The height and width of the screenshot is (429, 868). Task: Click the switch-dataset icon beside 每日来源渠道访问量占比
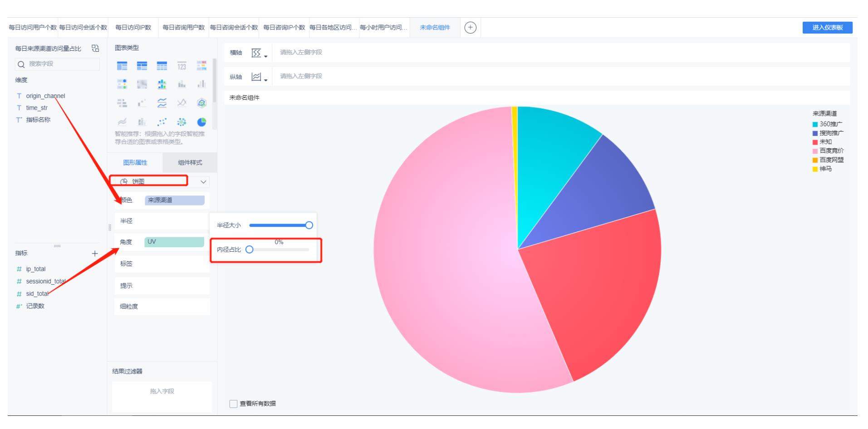click(x=95, y=48)
